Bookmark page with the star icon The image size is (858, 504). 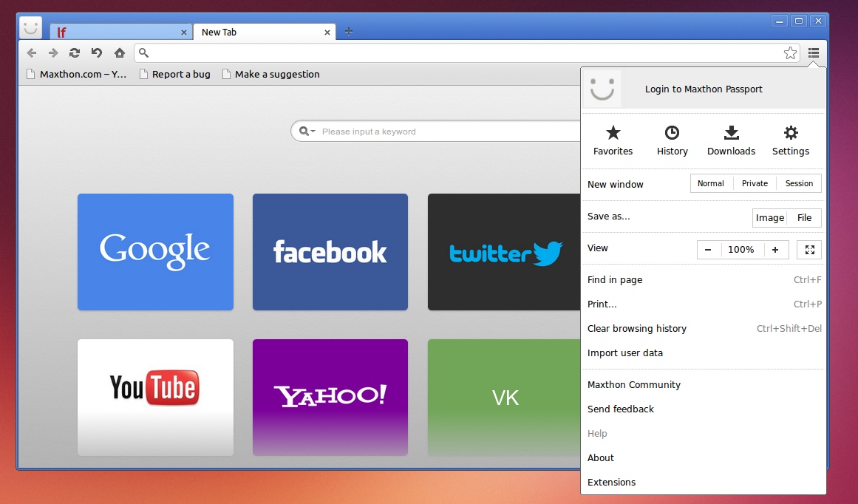pyautogui.click(x=790, y=53)
